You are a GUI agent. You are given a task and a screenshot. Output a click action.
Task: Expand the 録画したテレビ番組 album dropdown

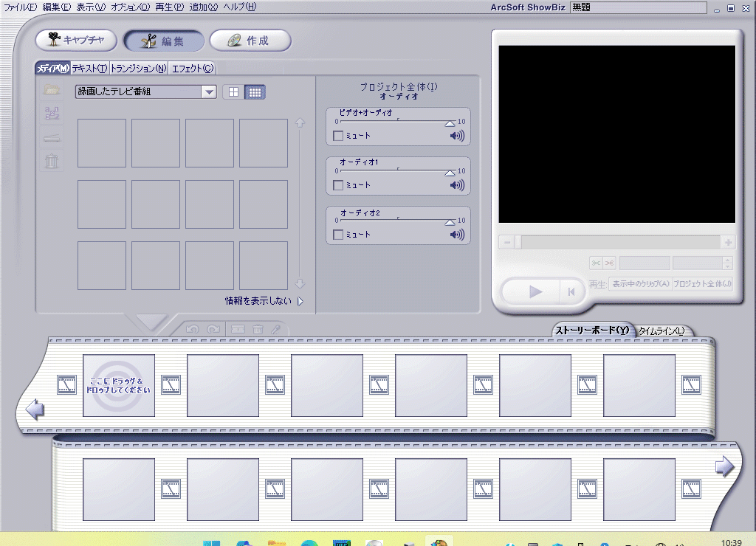click(209, 91)
